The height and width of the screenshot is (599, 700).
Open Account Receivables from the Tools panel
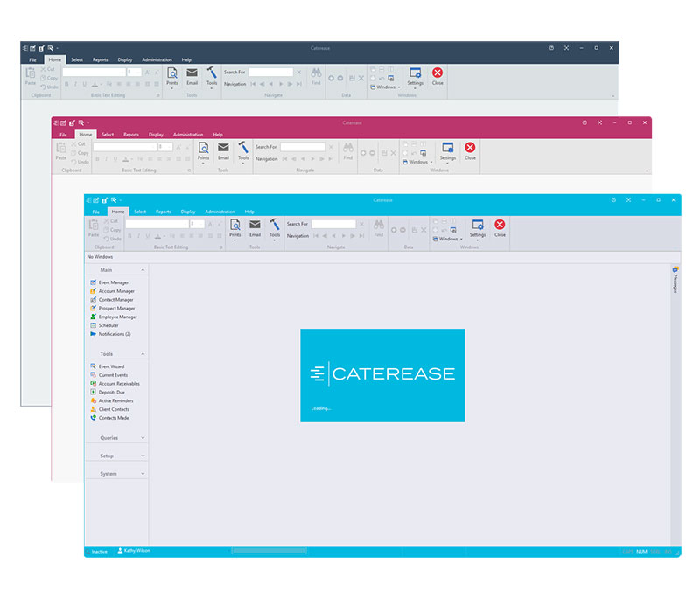pyautogui.click(x=115, y=384)
